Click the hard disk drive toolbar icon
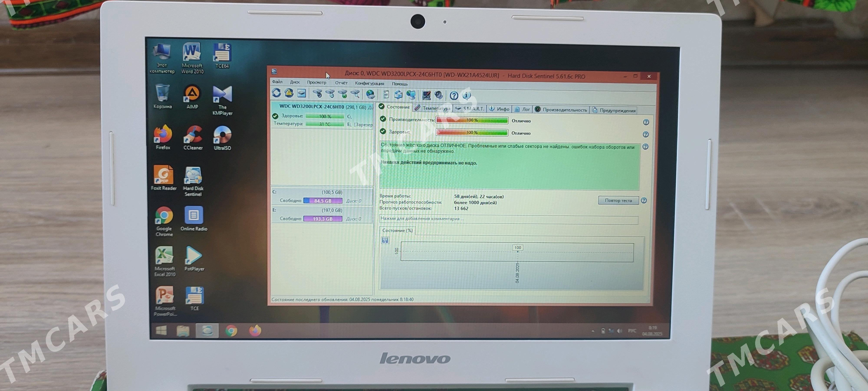 (x=302, y=93)
